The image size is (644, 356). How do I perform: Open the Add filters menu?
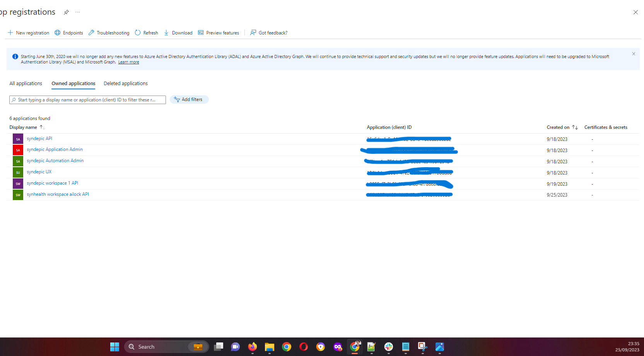[189, 99]
